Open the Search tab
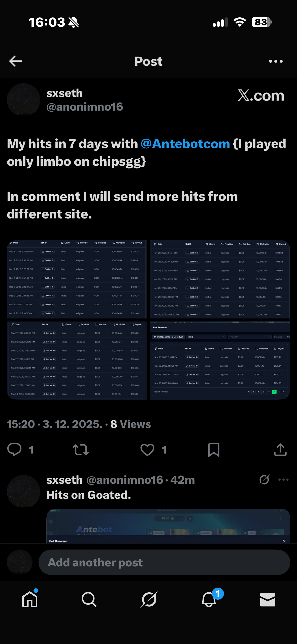Screen dimensions: 297x644 point(89,599)
